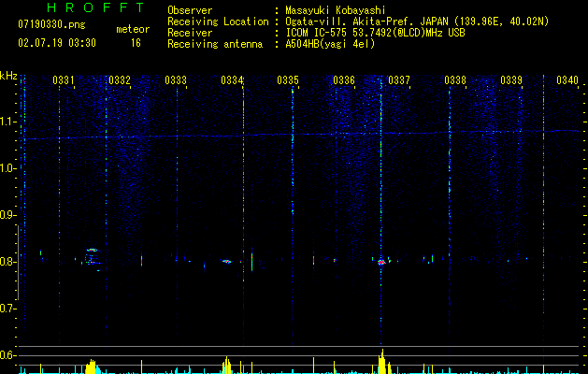Click the Observer label
Viewport: 588px width, 374px height.
point(190,10)
